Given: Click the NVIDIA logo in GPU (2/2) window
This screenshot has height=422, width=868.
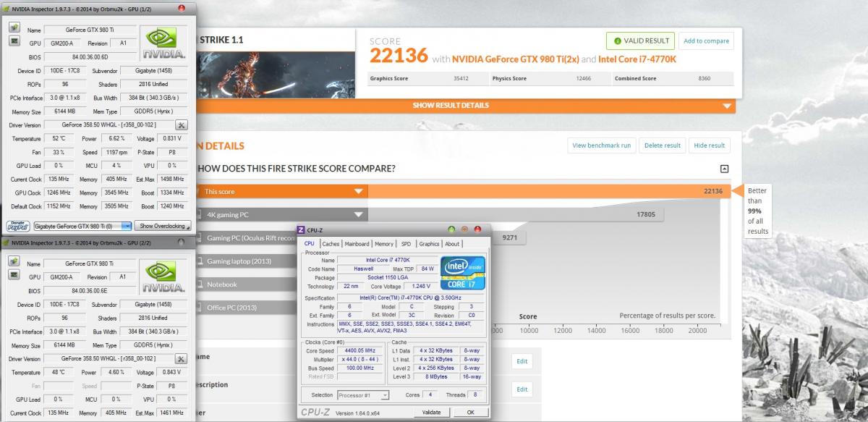Looking at the screenshot, I should click(163, 278).
